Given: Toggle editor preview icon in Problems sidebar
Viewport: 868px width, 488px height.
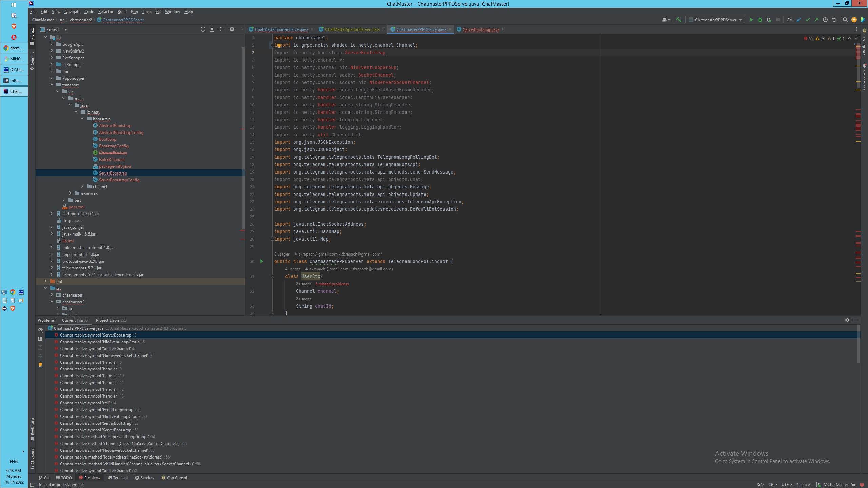Looking at the screenshot, I should pos(40,339).
